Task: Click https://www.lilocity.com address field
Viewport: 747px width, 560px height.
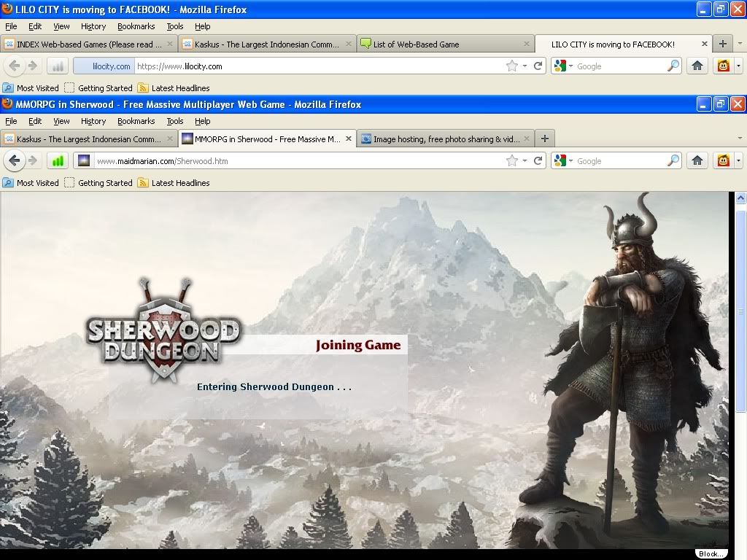Action: (320, 66)
